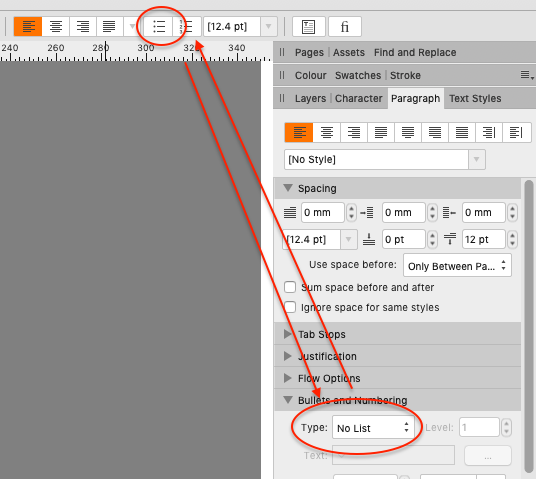Image resolution: width=536 pixels, height=479 pixels.
Task: Enable Sum space before and after
Action: [290, 287]
